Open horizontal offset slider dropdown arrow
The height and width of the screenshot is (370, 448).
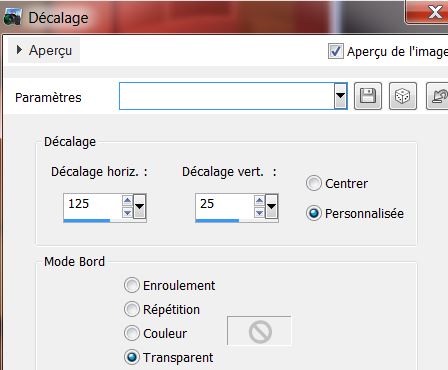pos(139,206)
